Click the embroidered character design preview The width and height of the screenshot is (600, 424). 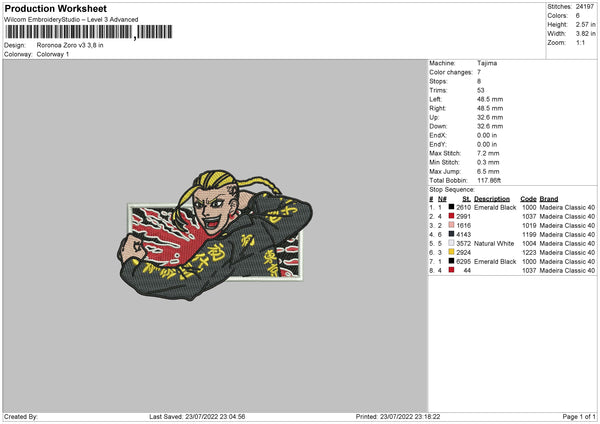point(215,235)
